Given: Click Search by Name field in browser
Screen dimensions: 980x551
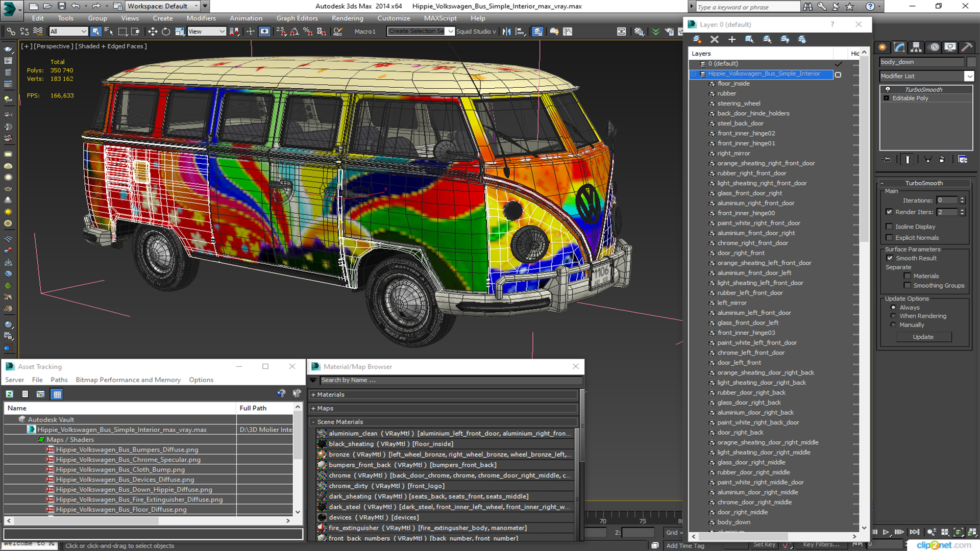Looking at the screenshot, I should click(451, 380).
